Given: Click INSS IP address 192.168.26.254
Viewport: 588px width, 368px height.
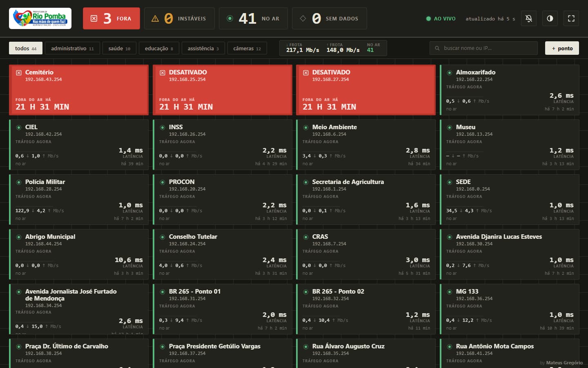Looking at the screenshot, I should pos(187,134).
